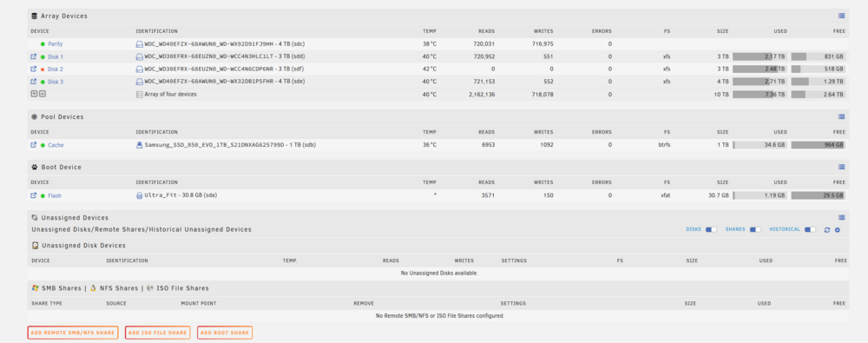Click 'ISO File Shares' heading text

(182, 288)
